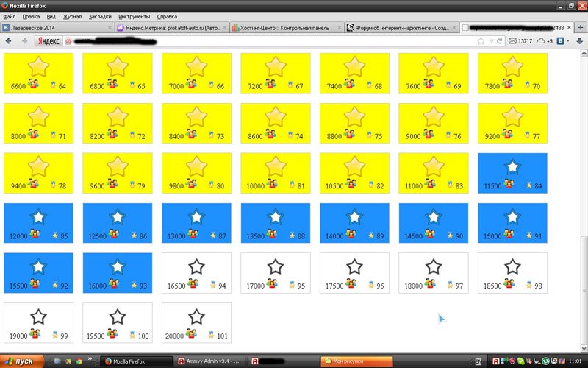Image resolution: width=588 pixels, height=368 pixels.
Task: Click the scrollbar up arrow
Action: (x=584, y=53)
